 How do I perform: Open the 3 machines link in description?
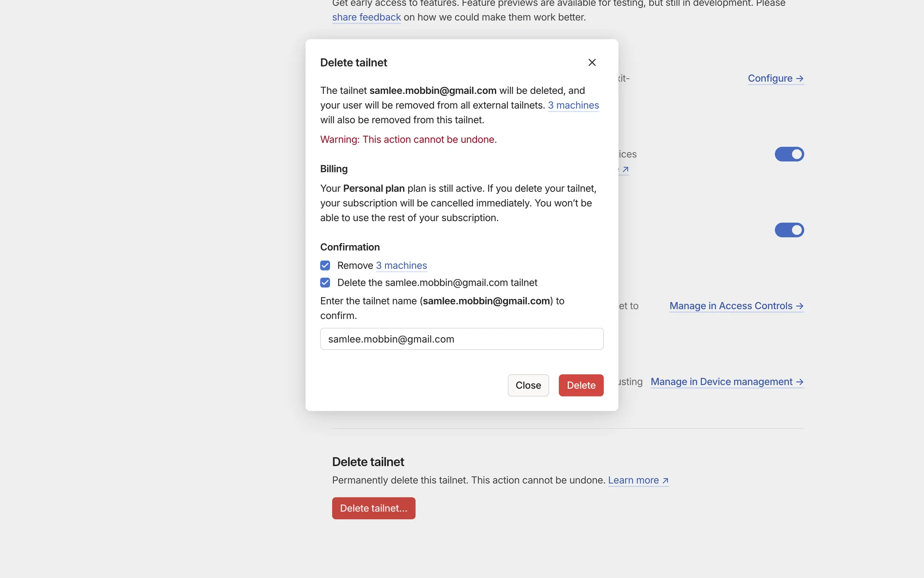click(573, 105)
